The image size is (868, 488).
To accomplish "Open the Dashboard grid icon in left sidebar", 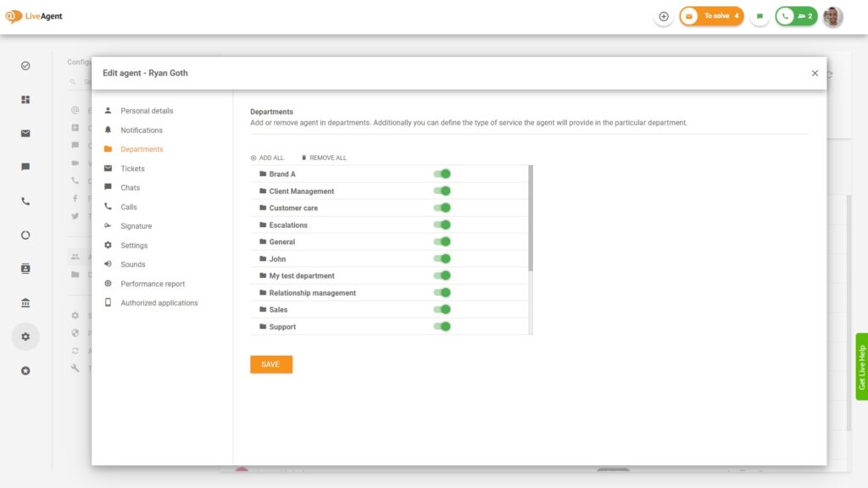I will pos(25,99).
